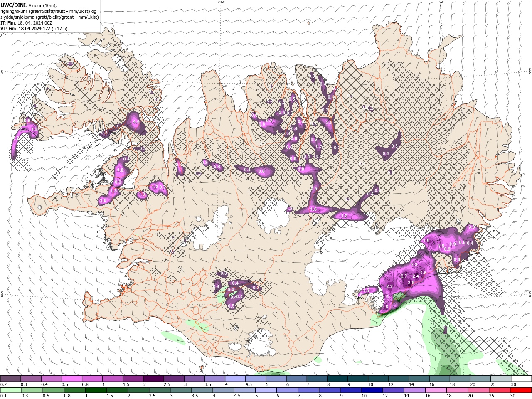This screenshot has width=532, height=399.
Task: Click the light grey upper scale swatch at 25
Action: (500, 379)
